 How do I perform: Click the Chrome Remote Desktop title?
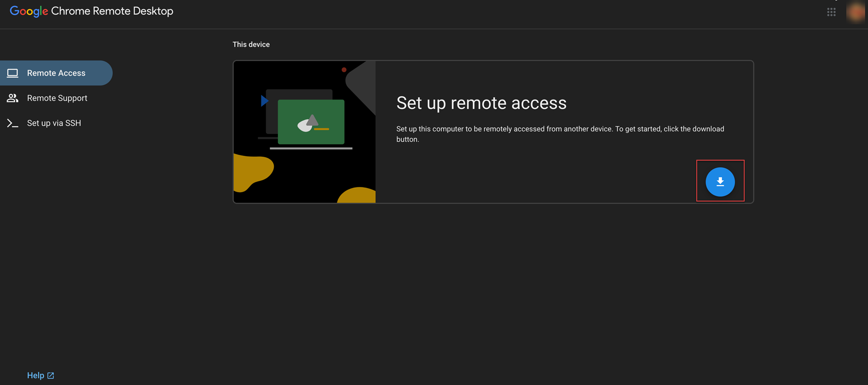coord(112,11)
